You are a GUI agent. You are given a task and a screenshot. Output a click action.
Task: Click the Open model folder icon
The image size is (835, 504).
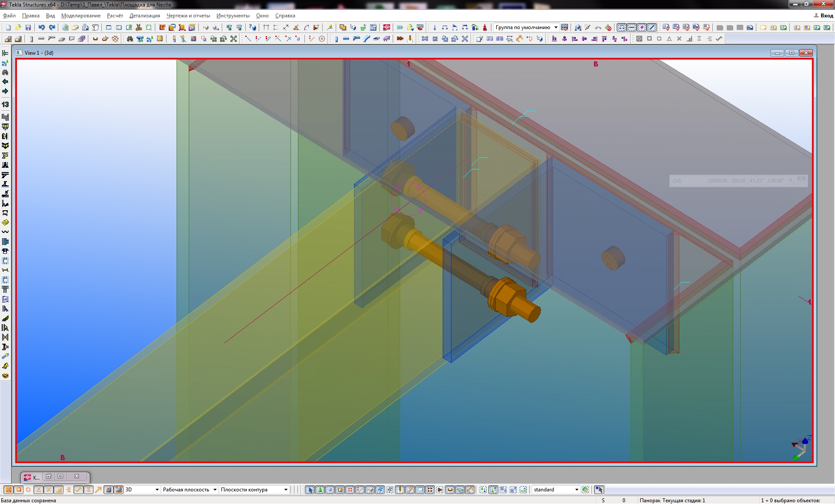click(x=18, y=27)
